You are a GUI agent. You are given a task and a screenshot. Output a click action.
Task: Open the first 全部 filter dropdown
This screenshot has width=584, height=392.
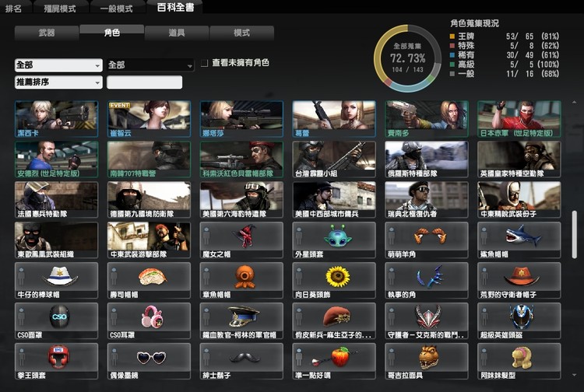58,65
